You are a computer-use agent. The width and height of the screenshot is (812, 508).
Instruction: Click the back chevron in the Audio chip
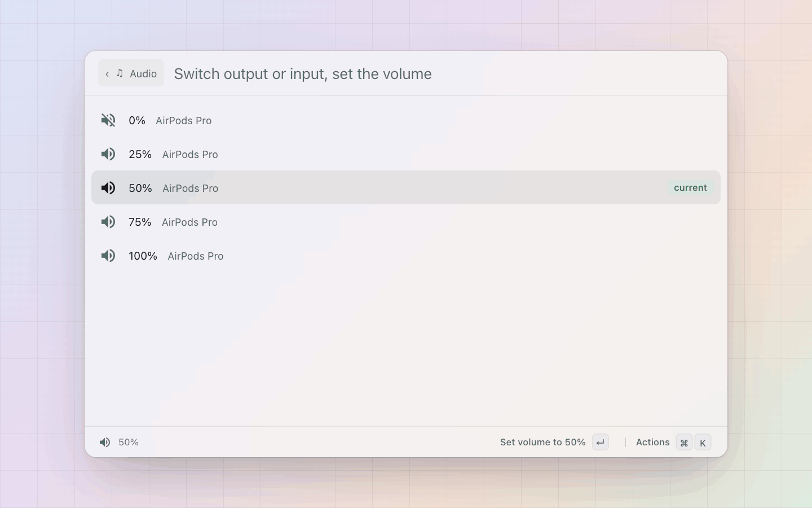click(107, 74)
